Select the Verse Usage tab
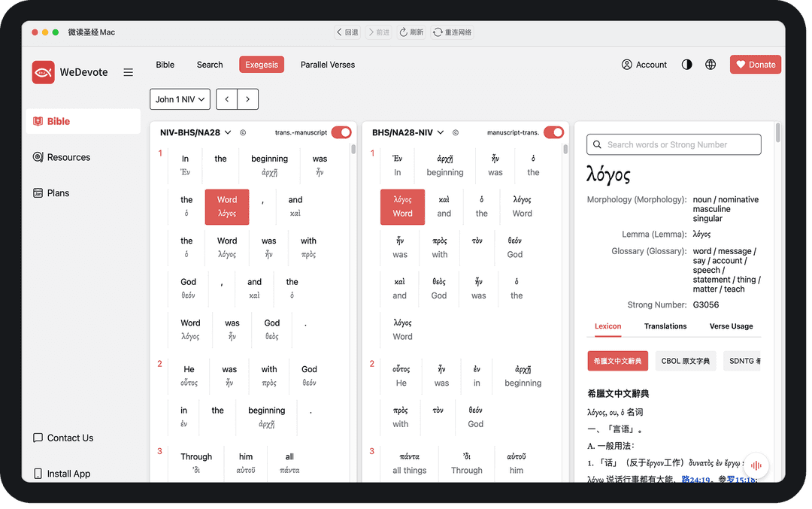 (731, 326)
